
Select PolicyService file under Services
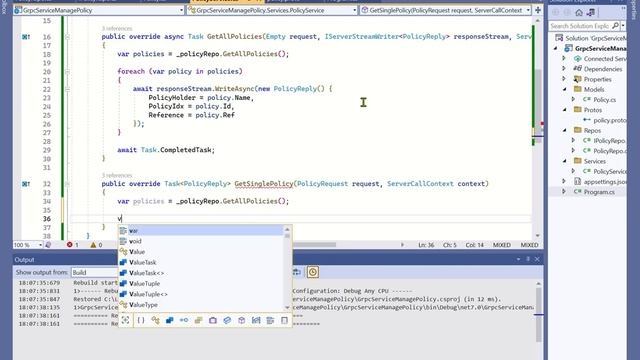pos(610,171)
